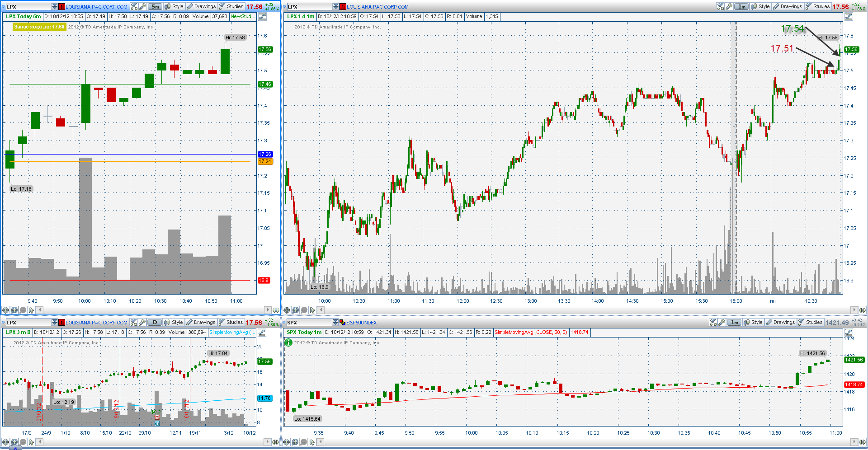The width and height of the screenshot is (868, 450).
Task: Click the LOUISIANA PAC CORP COM link on the 1m chart
Action: click(377, 7)
